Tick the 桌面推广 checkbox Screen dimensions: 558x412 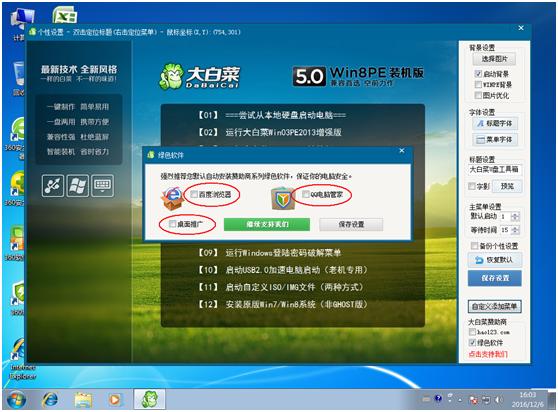pos(172,223)
